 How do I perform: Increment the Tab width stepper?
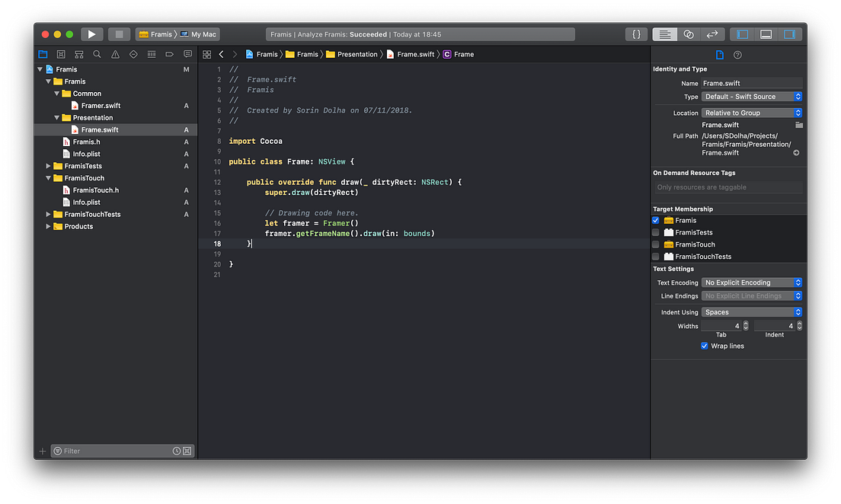[x=745, y=323]
